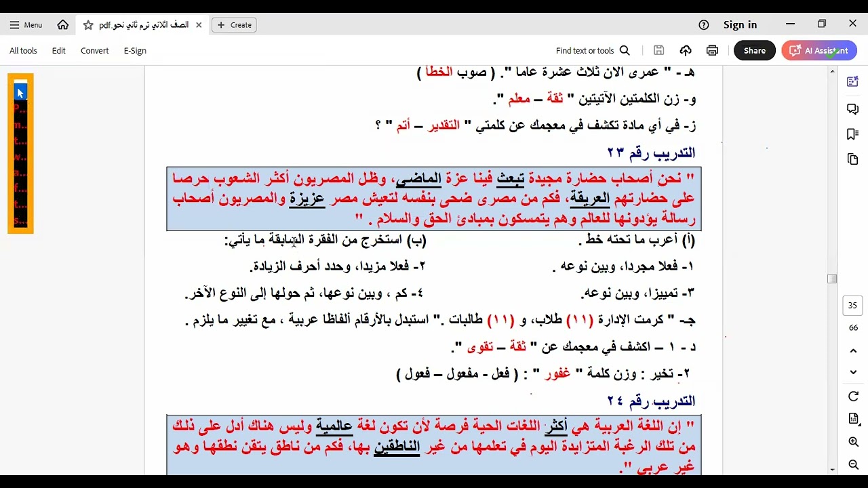Go to the Home screen icon

point(63,25)
